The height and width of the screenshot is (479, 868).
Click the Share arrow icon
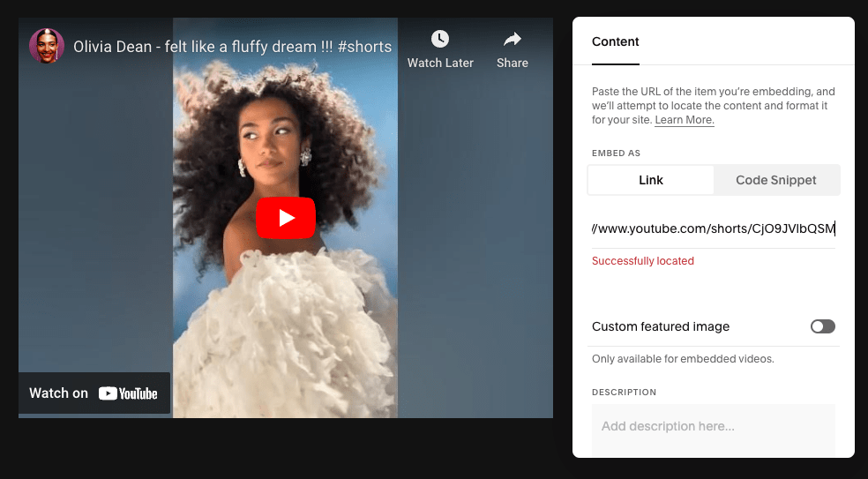tap(512, 39)
